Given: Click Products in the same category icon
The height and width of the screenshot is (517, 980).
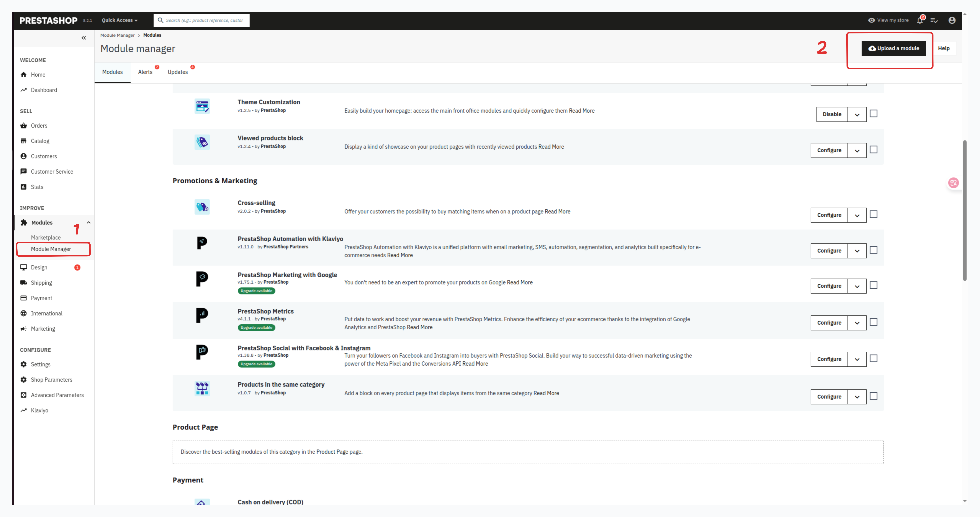Looking at the screenshot, I should point(202,389).
